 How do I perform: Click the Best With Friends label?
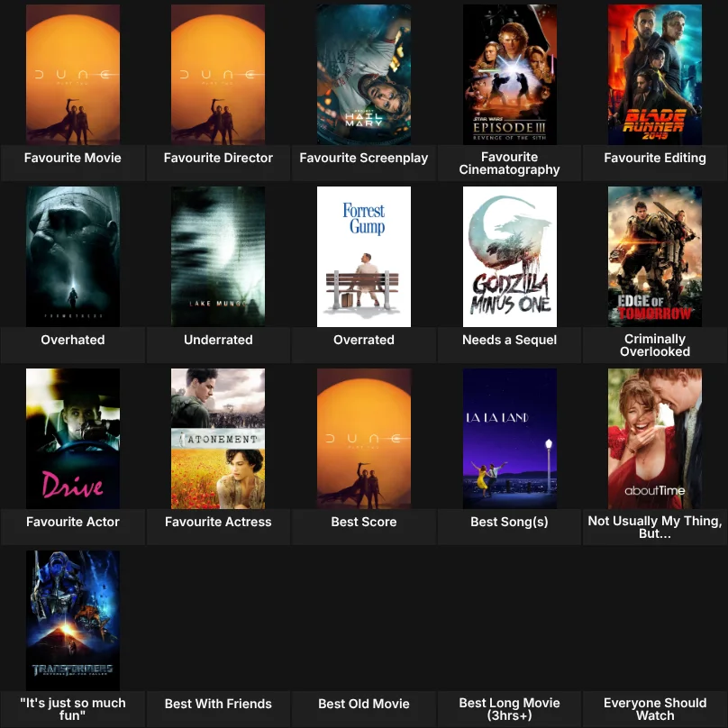tap(218, 704)
